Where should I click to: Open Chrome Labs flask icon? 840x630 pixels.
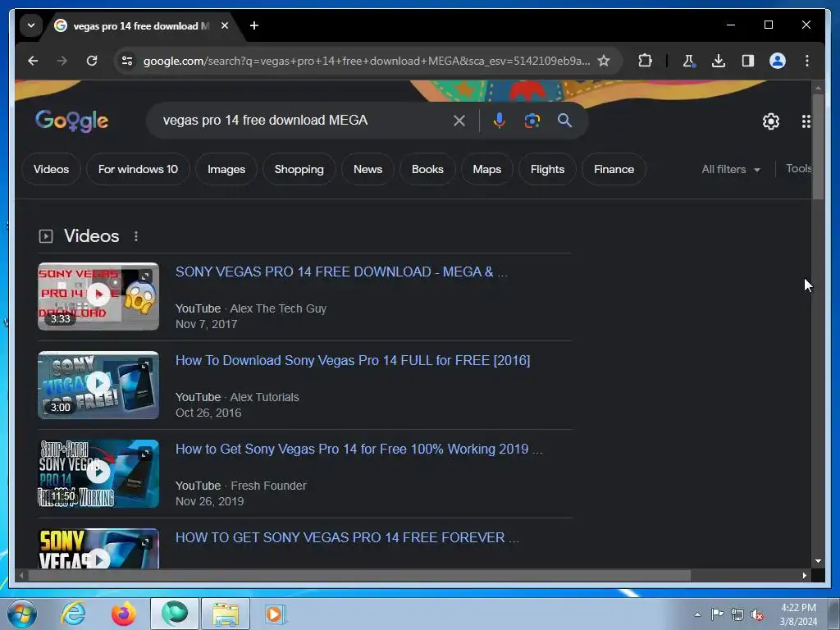click(x=689, y=61)
